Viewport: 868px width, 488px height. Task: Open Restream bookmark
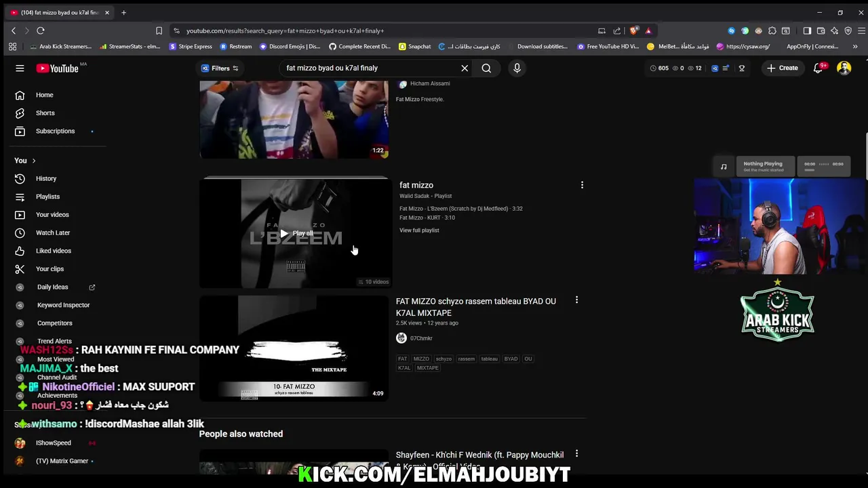(x=236, y=47)
